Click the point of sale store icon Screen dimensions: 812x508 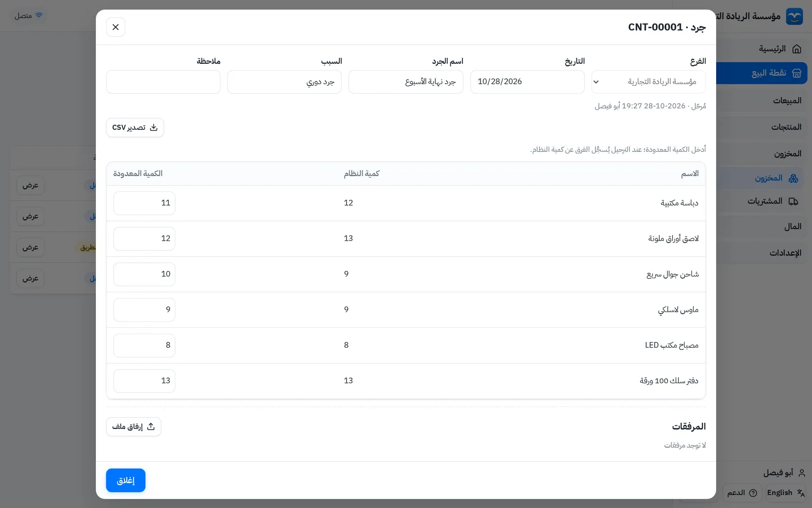click(x=797, y=73)
